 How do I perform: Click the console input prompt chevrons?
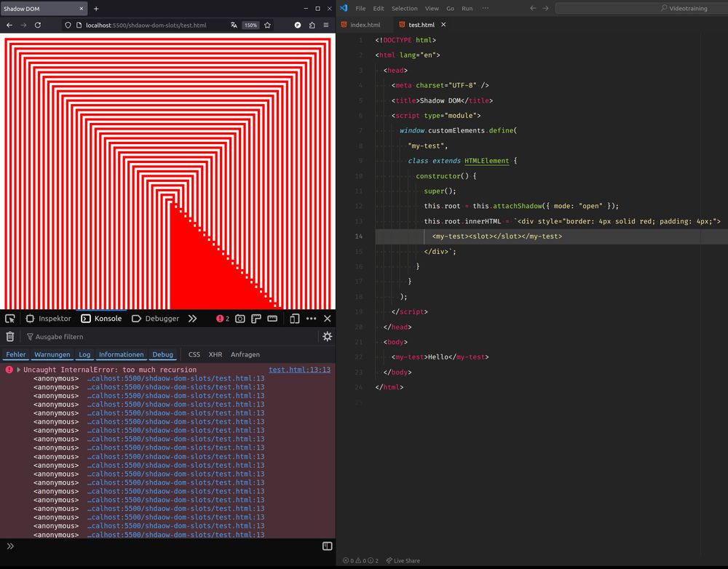(x=10, y=546)
